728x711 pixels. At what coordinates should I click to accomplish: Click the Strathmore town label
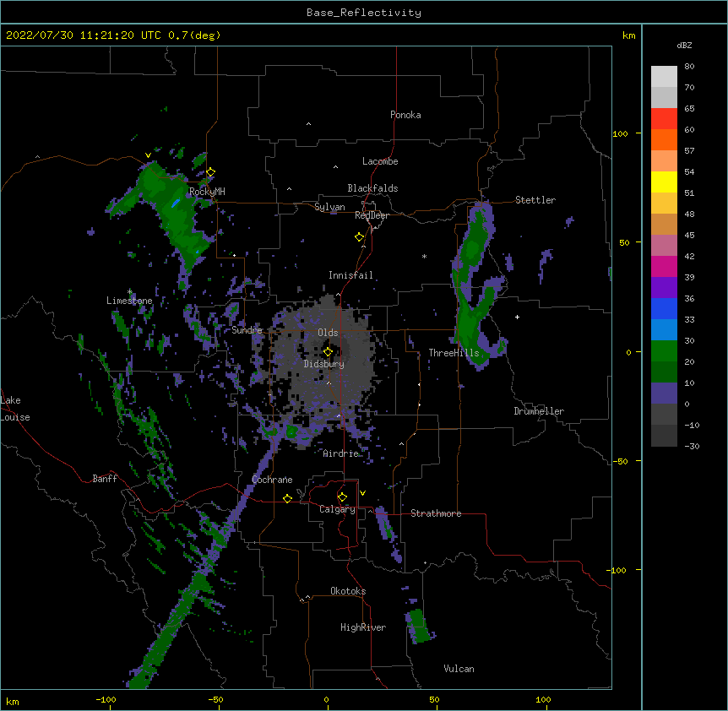pos(436,513)
